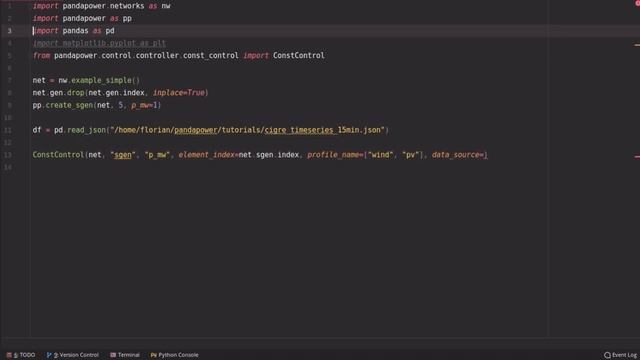The width and height of the screenshot is (640, 360).
Task: Click the Terminal icon in status bar
Action: point(113,355)
